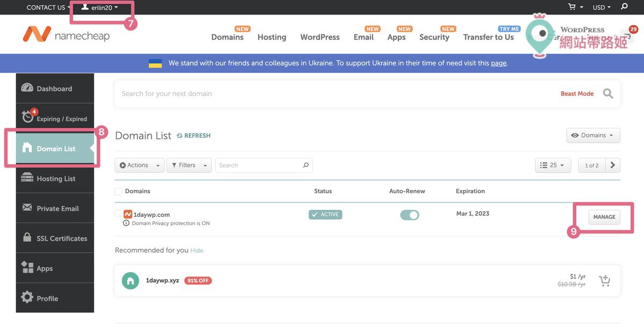Screen dimensions: 644x329
Task: Open the USD currency dropdown
Action: coord(602,8)
